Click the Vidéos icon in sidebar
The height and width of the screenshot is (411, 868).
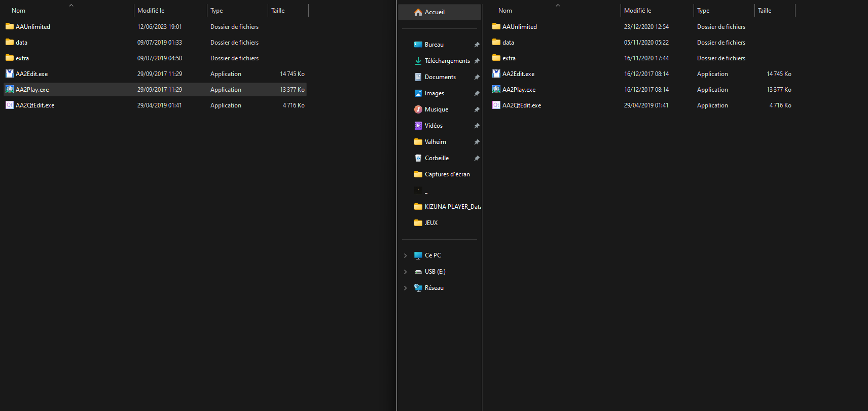pos(418,126)
